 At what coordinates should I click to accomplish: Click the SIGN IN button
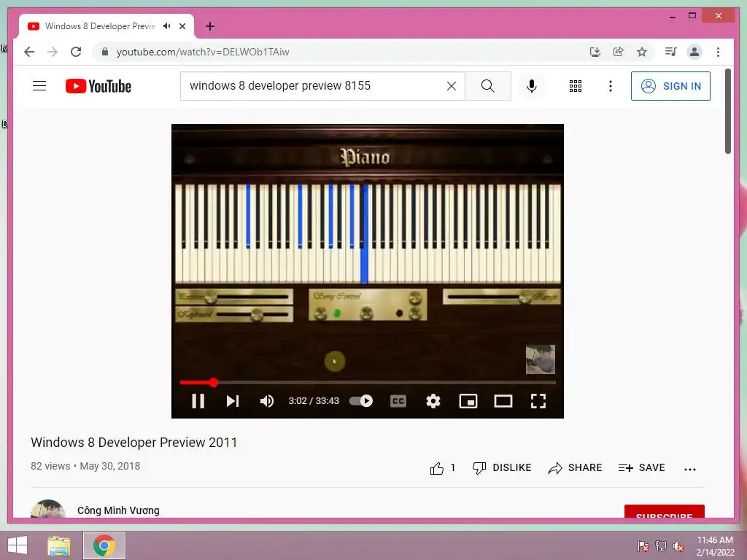(670, 86)
